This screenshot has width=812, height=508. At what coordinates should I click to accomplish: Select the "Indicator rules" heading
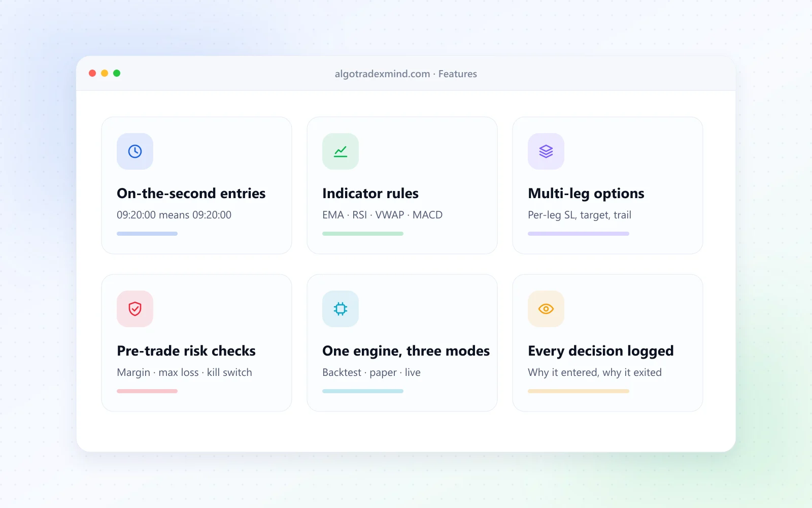pos(370,194)
